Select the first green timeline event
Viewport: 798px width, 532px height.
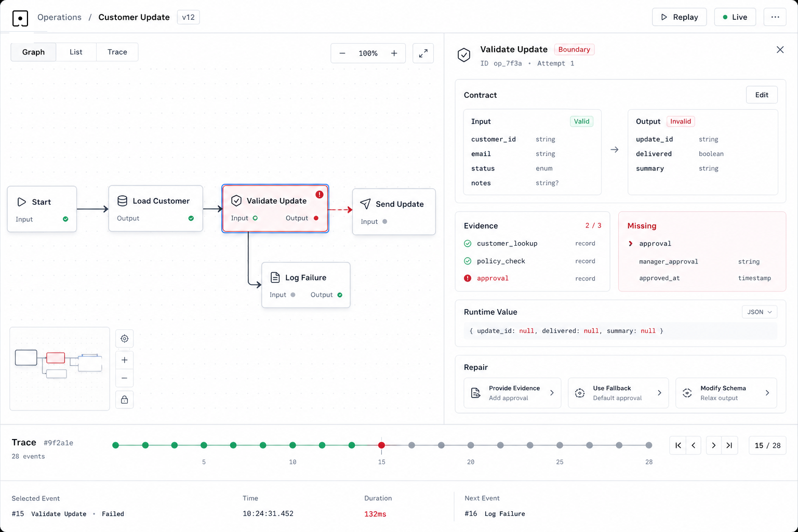[x=116, y=445]
